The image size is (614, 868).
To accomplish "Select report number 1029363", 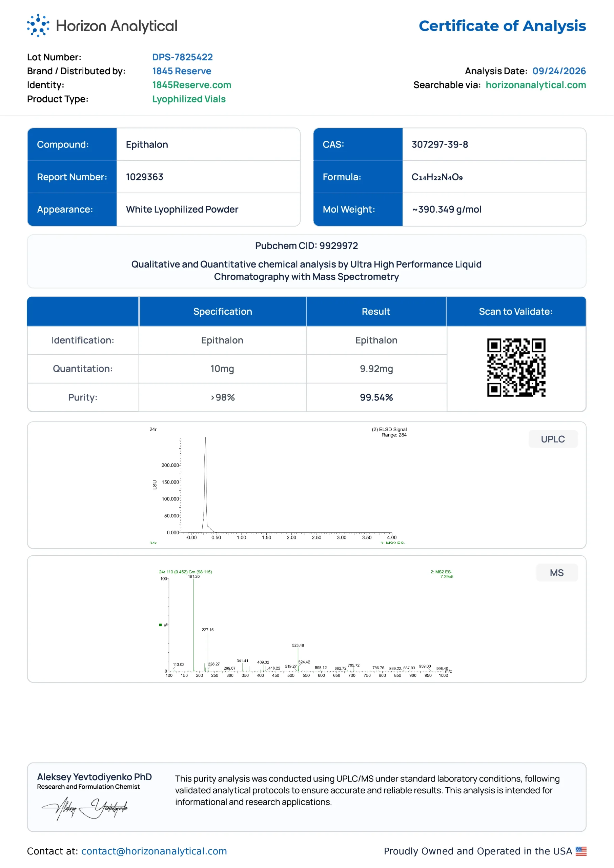I will tap(144, 177).
